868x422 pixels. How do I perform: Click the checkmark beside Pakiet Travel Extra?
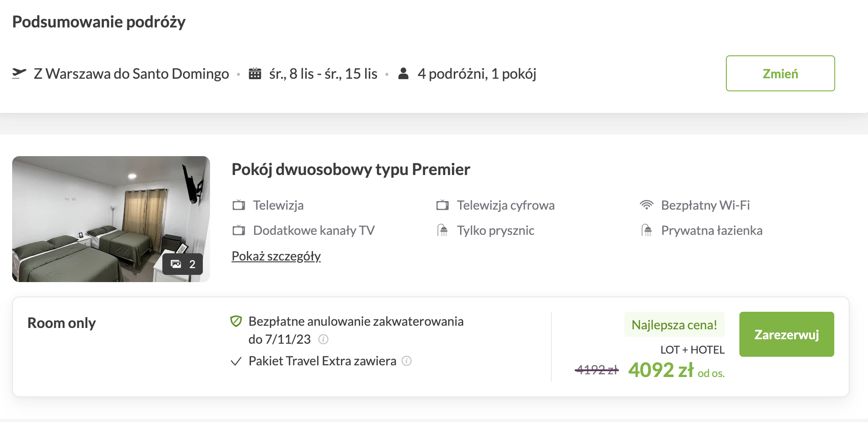click(236, 361)
